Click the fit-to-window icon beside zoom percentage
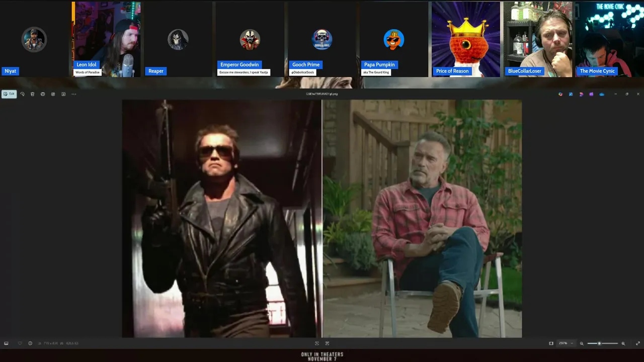This screenshot has height=362, width=644. tap(551, 343)
